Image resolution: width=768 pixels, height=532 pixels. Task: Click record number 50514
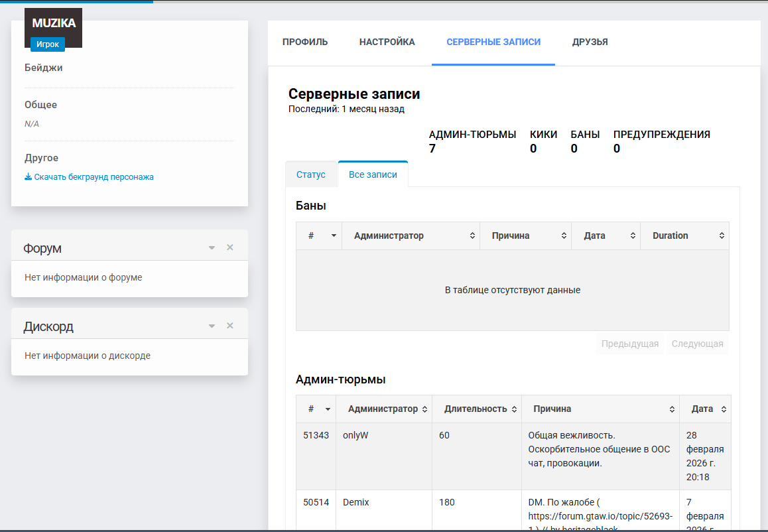click(316, 503)
